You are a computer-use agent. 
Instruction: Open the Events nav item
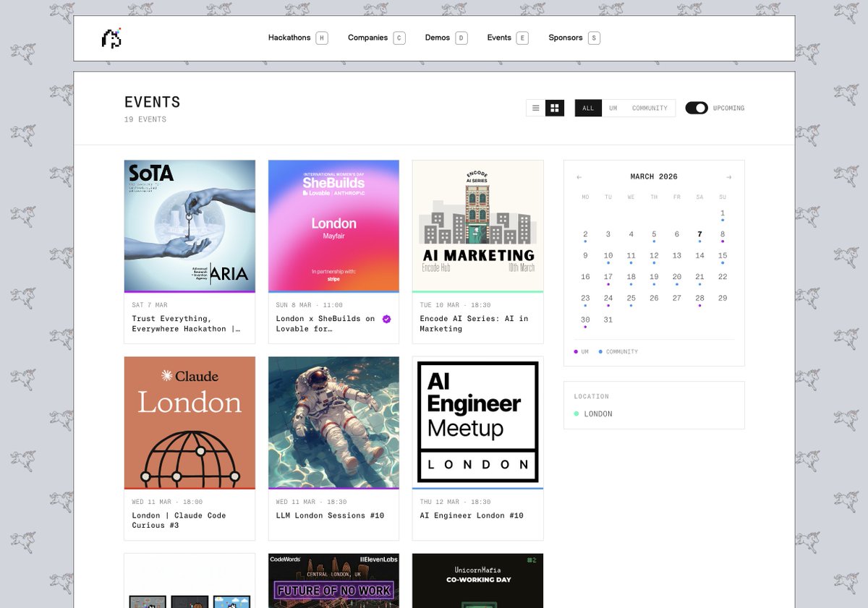(499, 38)
